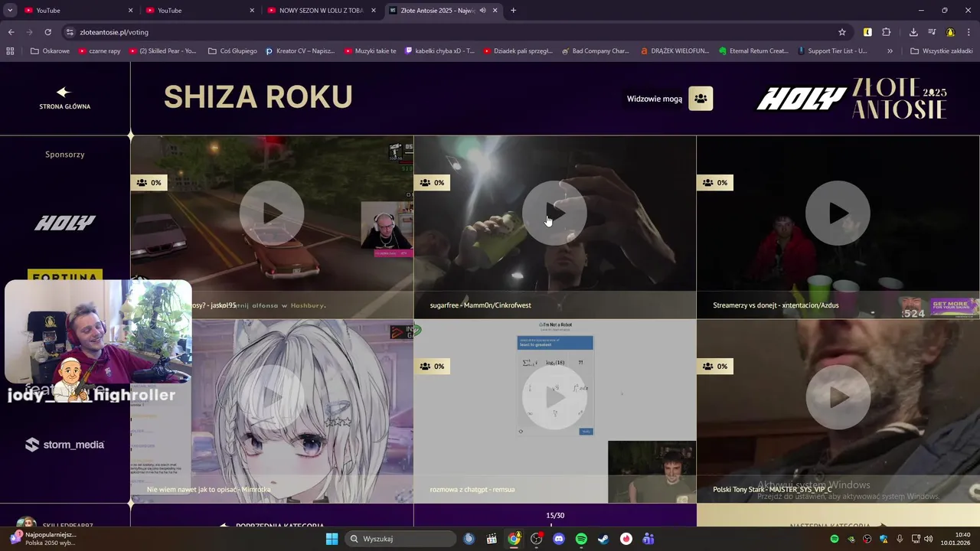Viewport: 980px width, 551px height.
Task: Open the Złote Antosie 2025 logo
Action: tap(900, 99)
